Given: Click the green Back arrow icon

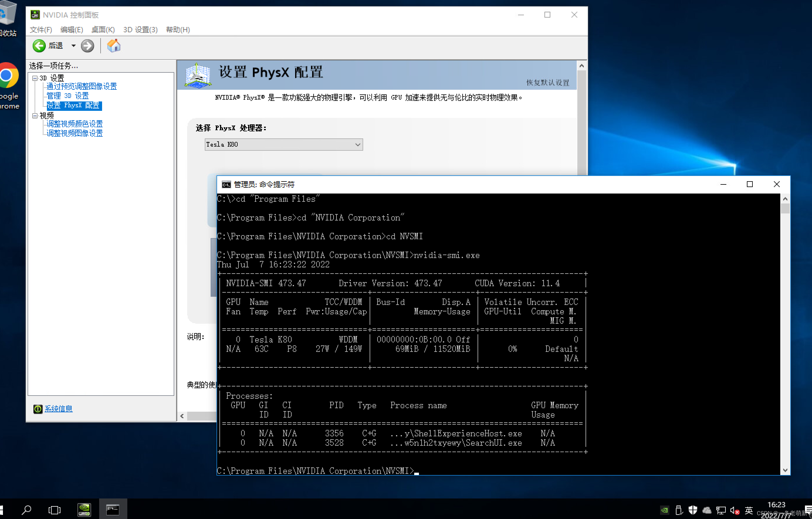Looking at the screenshot, I should (x=39, y=46).
